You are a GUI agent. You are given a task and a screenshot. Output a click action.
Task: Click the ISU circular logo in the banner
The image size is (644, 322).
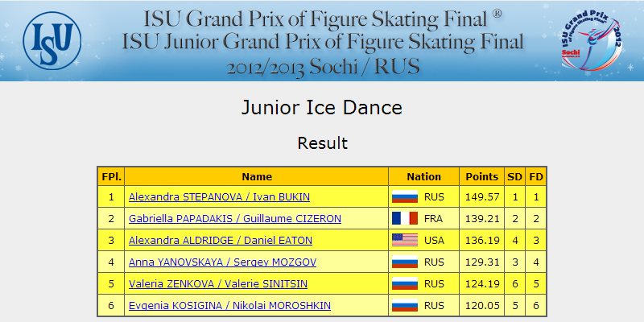[52, 41]
